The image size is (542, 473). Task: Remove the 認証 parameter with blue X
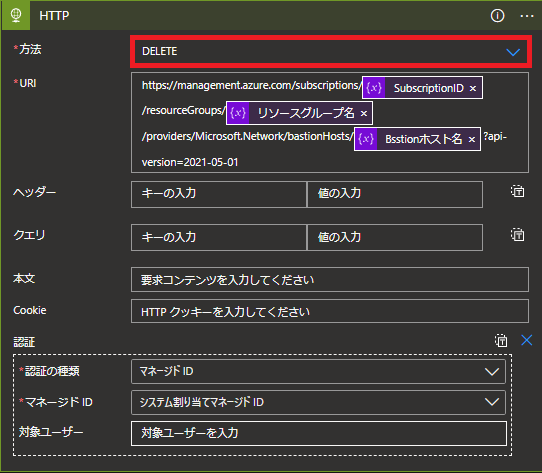[526, 340]
